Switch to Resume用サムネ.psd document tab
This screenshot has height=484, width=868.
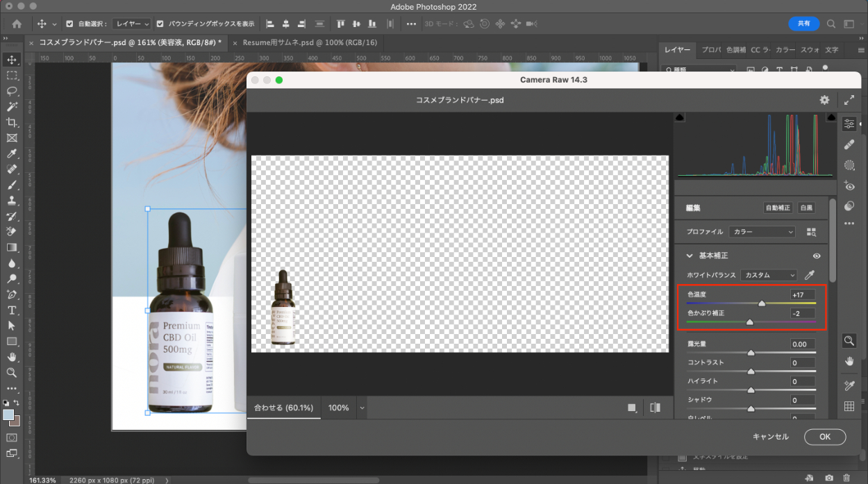pyautogui.click(x=310, y=42)
